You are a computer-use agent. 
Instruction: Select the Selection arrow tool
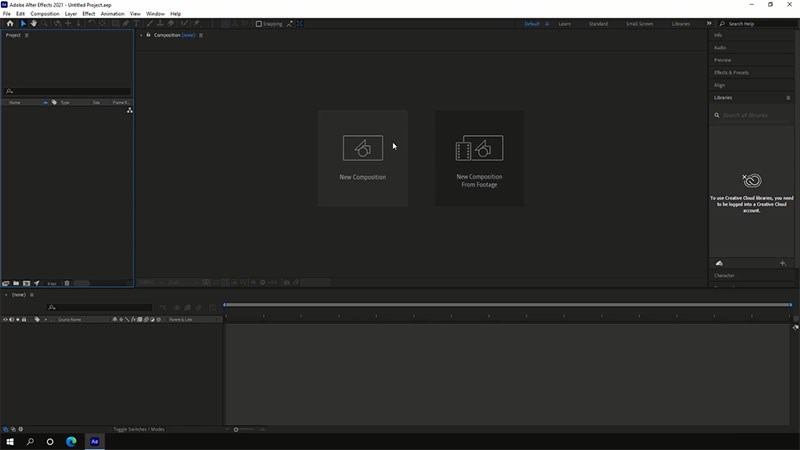(x=23, y=23)
